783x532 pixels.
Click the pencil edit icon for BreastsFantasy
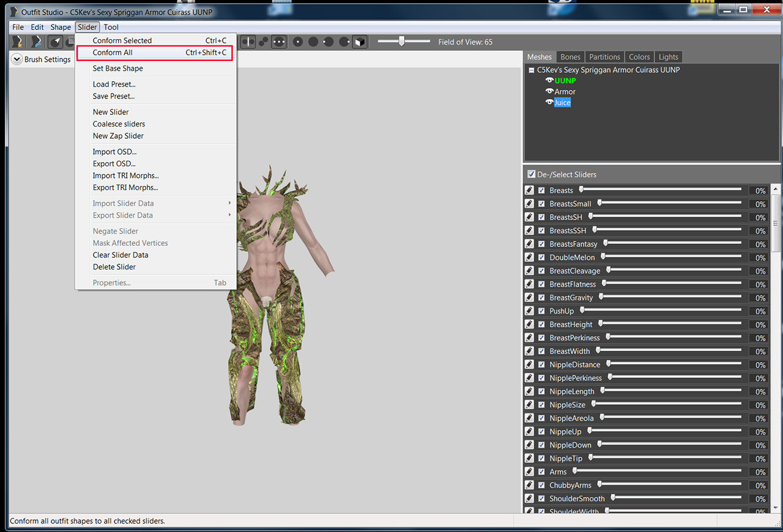530,244
